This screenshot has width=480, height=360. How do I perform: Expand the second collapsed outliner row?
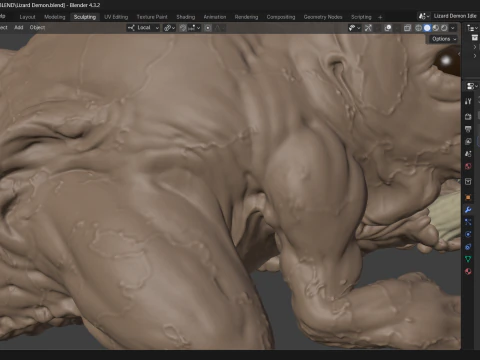(x=475, y=56)
